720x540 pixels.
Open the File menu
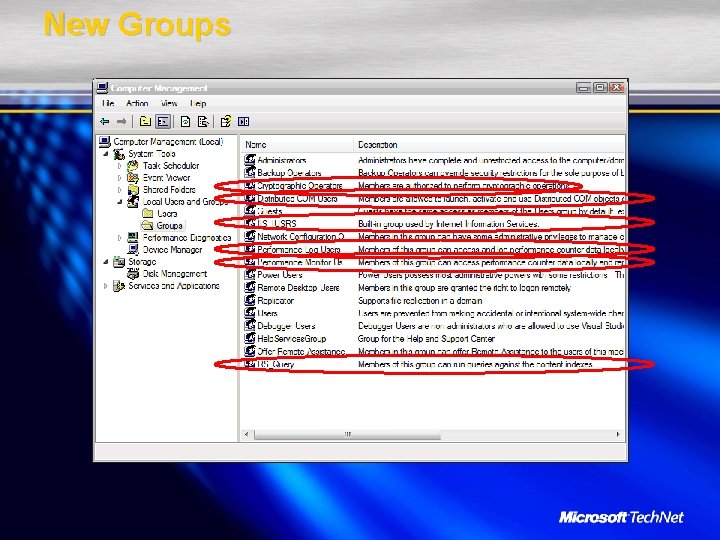108,103
